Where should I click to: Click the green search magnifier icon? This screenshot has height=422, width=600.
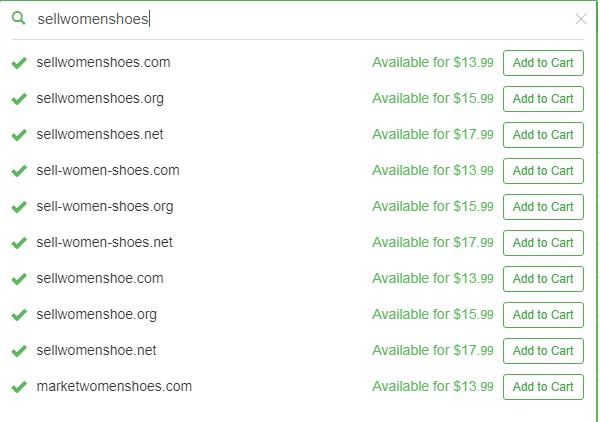(x=18, y=18)
